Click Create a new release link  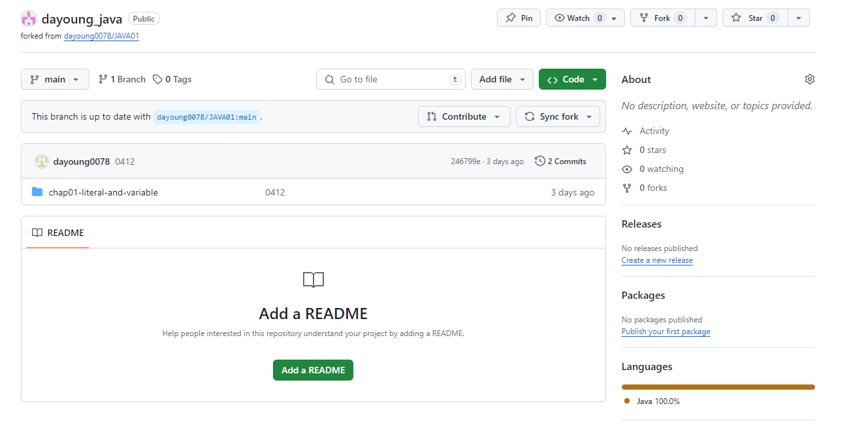pyautogui.click(x=657, y=260)
